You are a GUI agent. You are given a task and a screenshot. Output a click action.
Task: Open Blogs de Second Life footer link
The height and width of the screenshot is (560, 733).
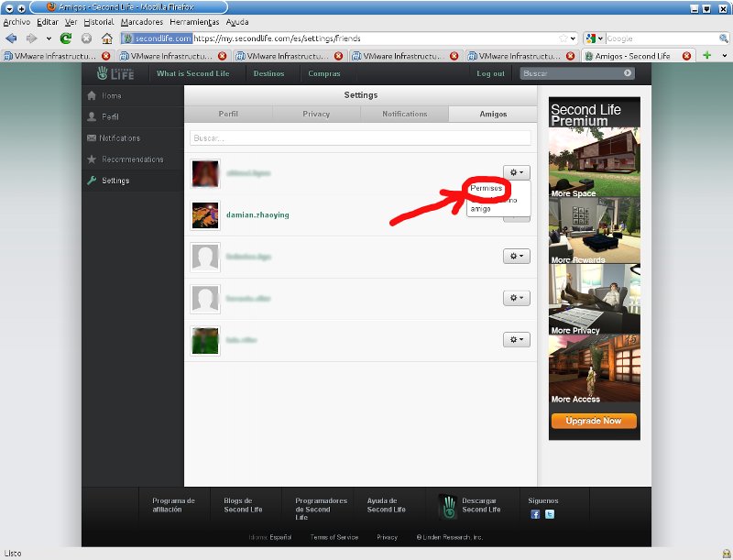coord(243,505)
